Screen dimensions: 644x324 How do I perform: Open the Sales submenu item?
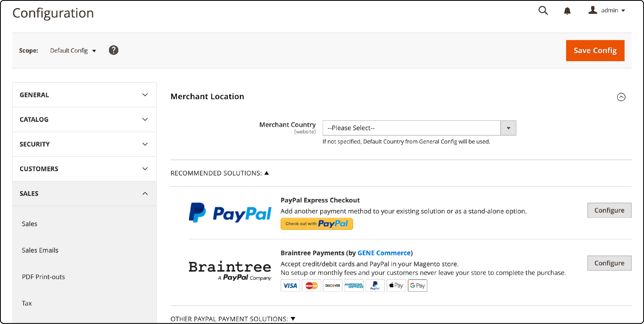click(29, 224)
